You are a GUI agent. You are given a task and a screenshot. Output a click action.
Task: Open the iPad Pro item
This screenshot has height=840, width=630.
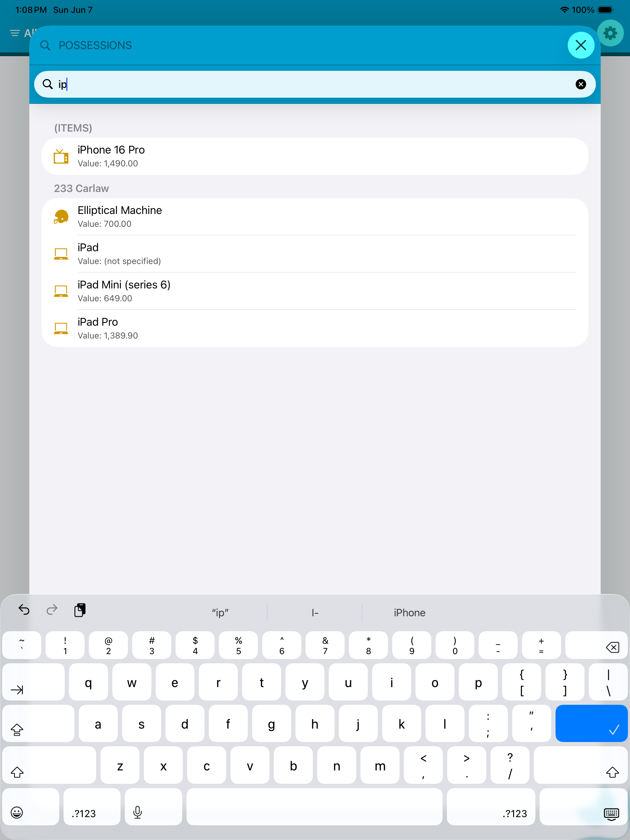pos(315,328)
